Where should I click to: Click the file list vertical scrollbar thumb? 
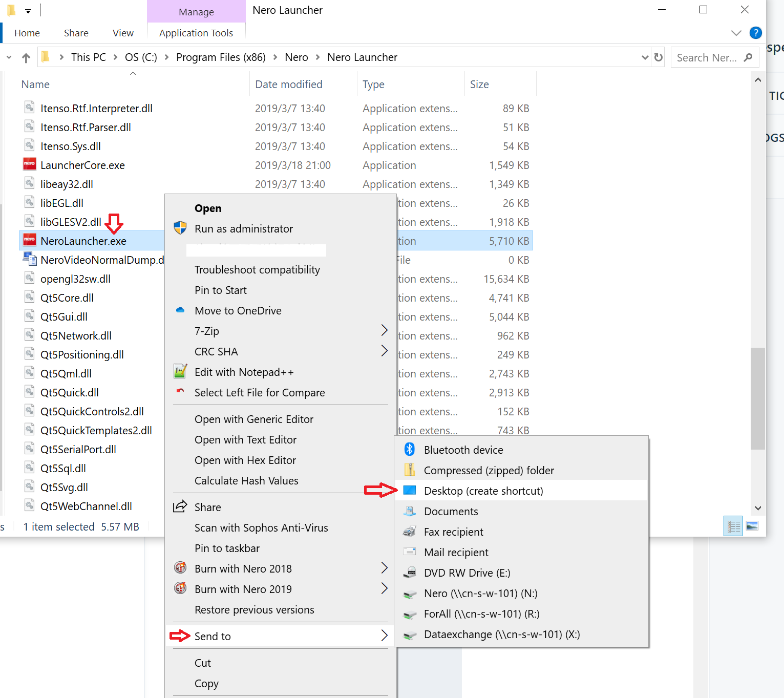pos(758,398)
